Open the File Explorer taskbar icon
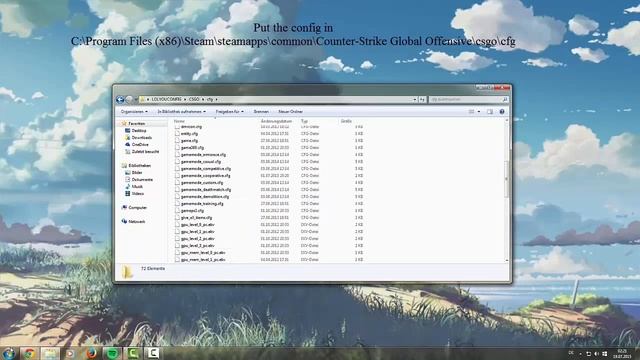This screenshot has height=360, width=640. (x=50, y=353)
